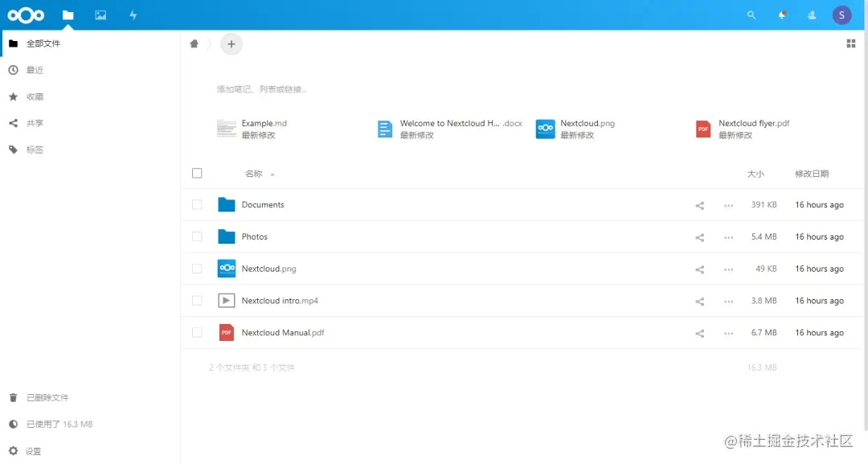Open recent Nextcloud.png recommendation

click(x=588, y=124)
